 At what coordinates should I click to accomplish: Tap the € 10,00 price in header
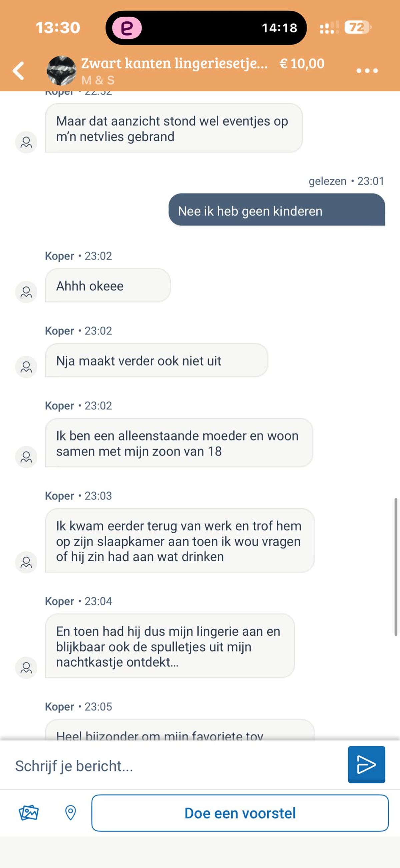(302, 63)
